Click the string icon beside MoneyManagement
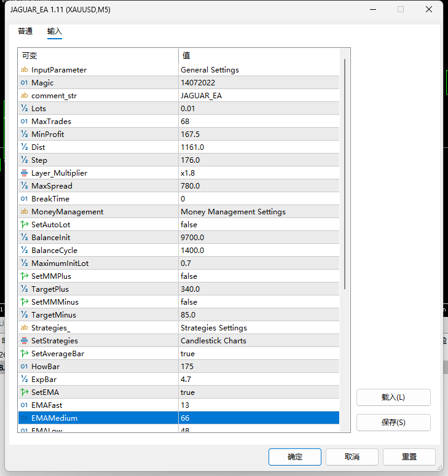The width and height of the screenshot is (448, 476). coord(25,211)
